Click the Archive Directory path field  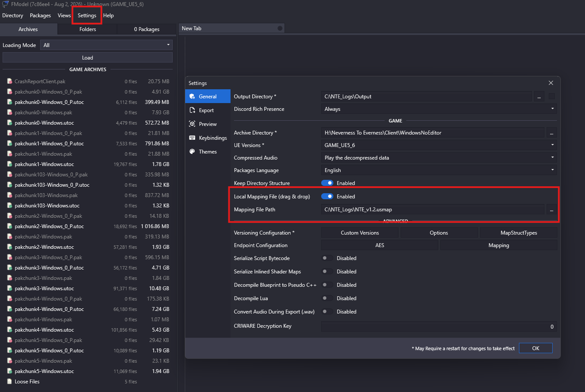click(433, 133)
